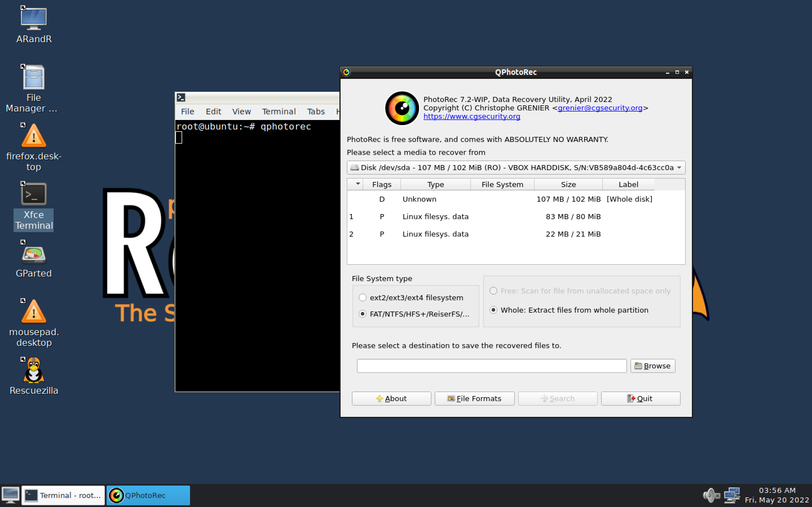This screenshot has height=507, width=812.
Task: Select FAT/NTFS/HFS+/ReiserFS radio button
Action: [x=362, y=314]
